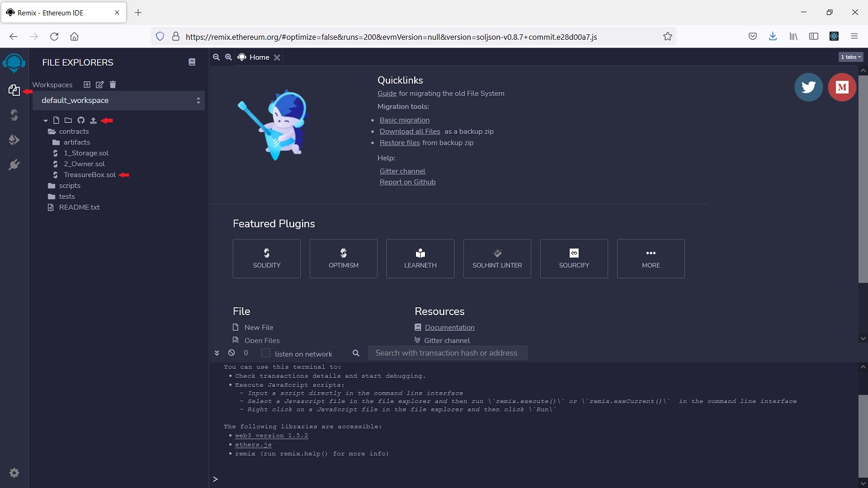Clear the terminal console icon
The width and height of the screenshot is (868, 488).
pyautogui.click(x=231, y=353)
